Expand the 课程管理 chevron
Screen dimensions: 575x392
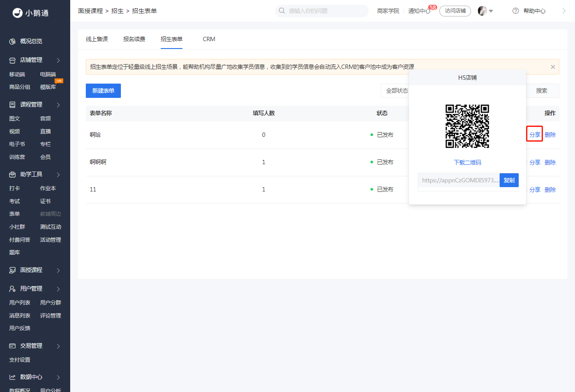pos(58,105)
